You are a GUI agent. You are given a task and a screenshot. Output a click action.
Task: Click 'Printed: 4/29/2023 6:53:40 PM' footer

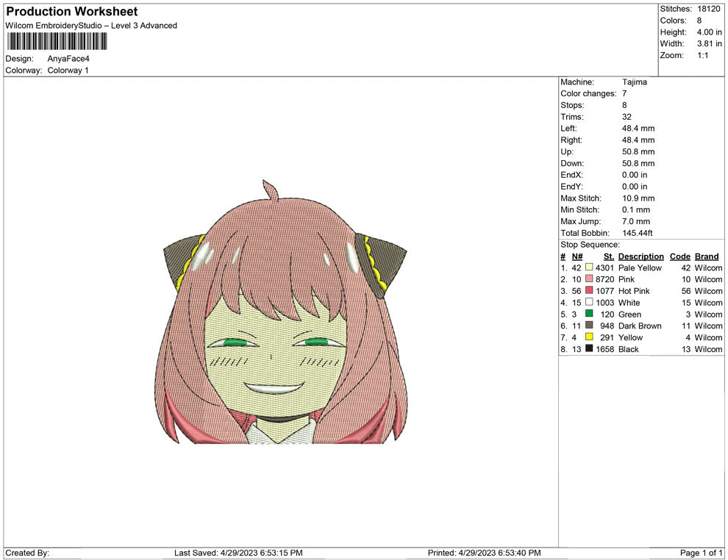tap(485, 553)
